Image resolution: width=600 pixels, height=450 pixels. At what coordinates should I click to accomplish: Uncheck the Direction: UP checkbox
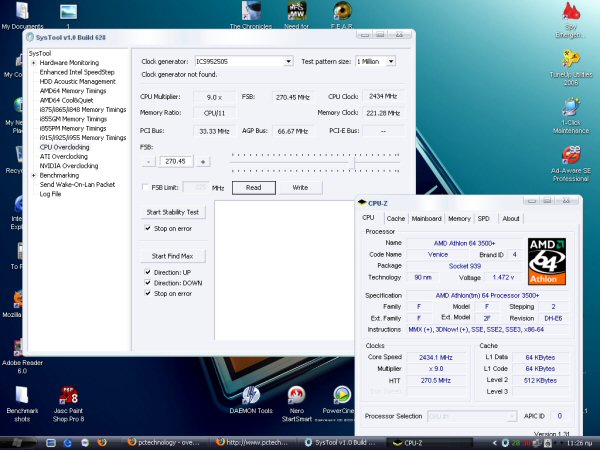pos(148,272)
